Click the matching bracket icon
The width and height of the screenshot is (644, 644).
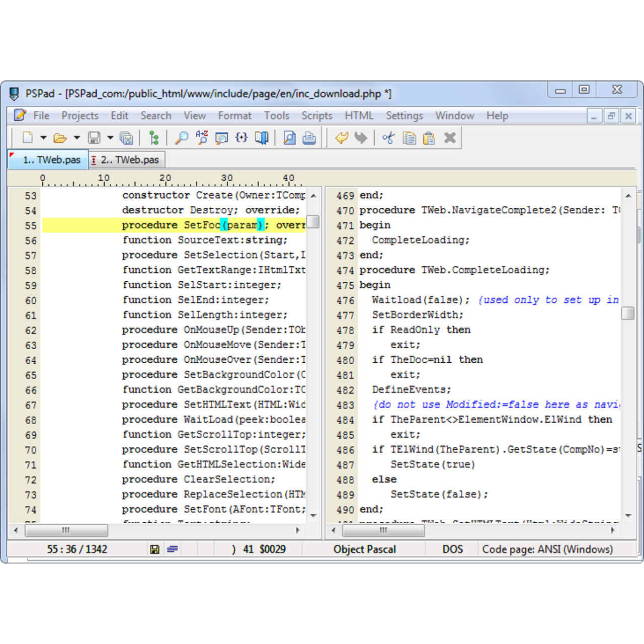242,138
